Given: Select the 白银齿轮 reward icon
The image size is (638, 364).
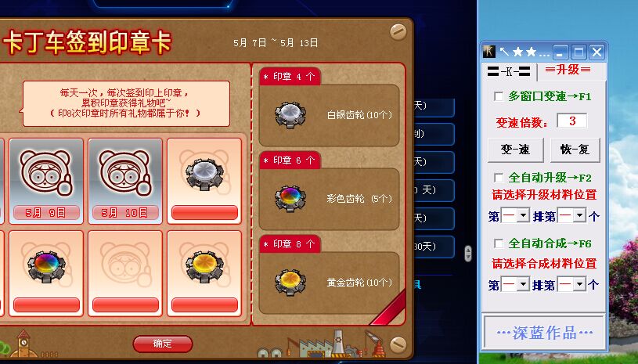Looking at the screenshot, I should pyautogui.click(x=290, y=115).
